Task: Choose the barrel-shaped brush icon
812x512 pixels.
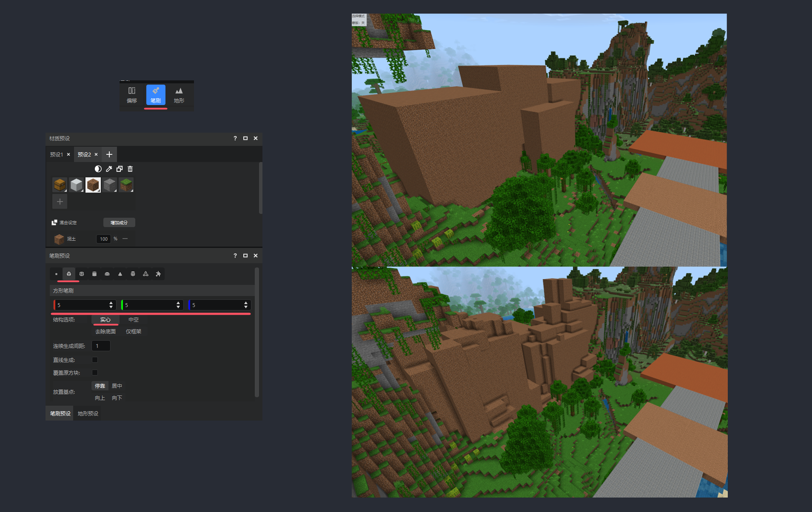Action: coord(133,274)
